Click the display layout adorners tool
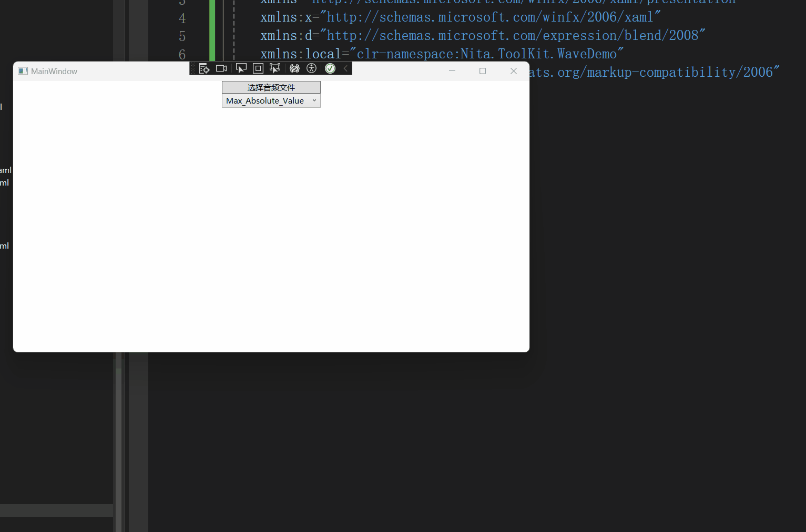The width and height of the screenshot is (806, 532). 258,68
